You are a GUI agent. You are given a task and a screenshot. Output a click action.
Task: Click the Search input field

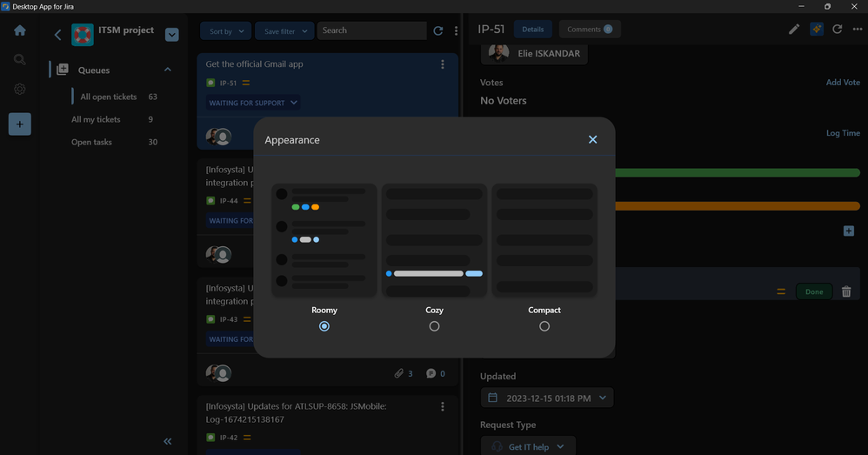coord(372,31)
